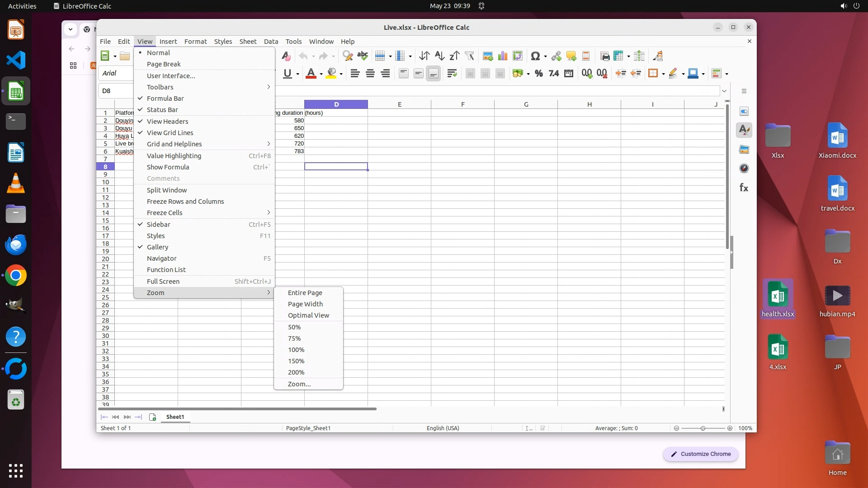Image resolution: width=868 pixels, height=488 pixels.
Task: Click the AutoFilter funnel icon
Action: tap(469, 56)
